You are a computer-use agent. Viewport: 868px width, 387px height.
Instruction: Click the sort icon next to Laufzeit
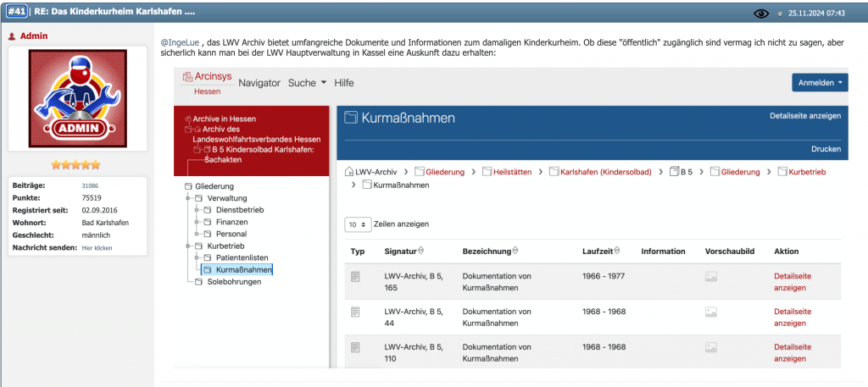(617, 252)
